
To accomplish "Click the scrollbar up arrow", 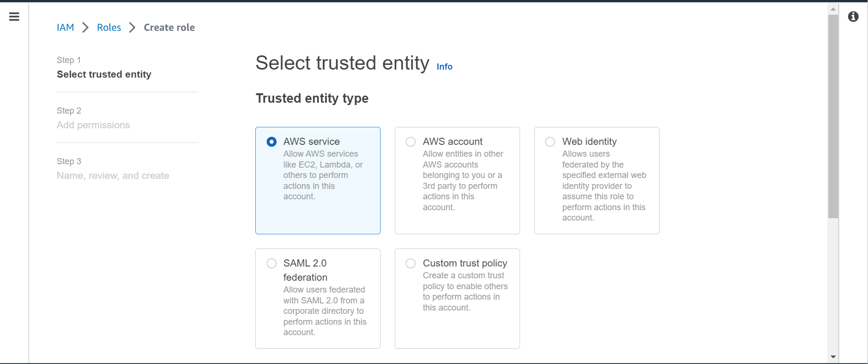I will (833, 9).
